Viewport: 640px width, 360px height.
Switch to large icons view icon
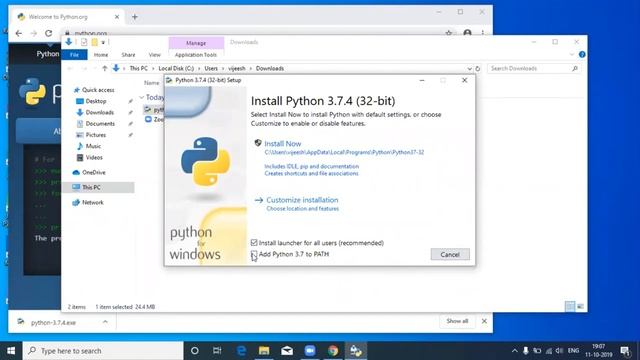pos(580,306)
